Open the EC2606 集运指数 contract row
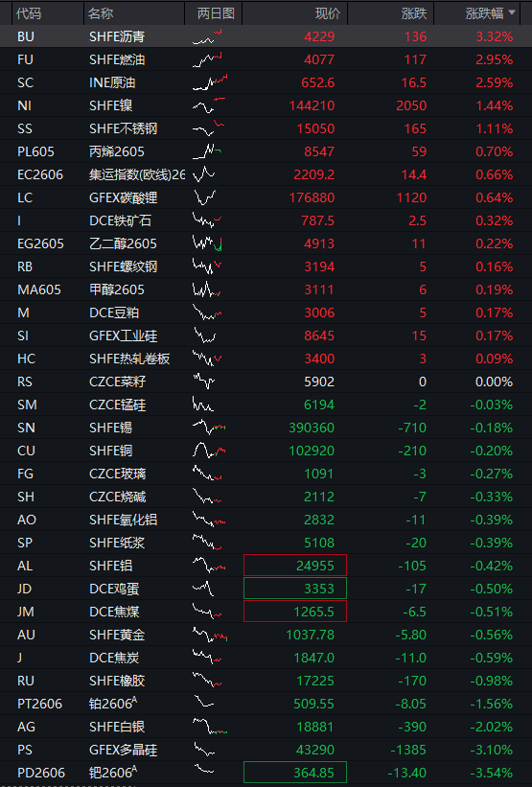The width and height of the screenshot is (532, 787). [x=266, y=174]
